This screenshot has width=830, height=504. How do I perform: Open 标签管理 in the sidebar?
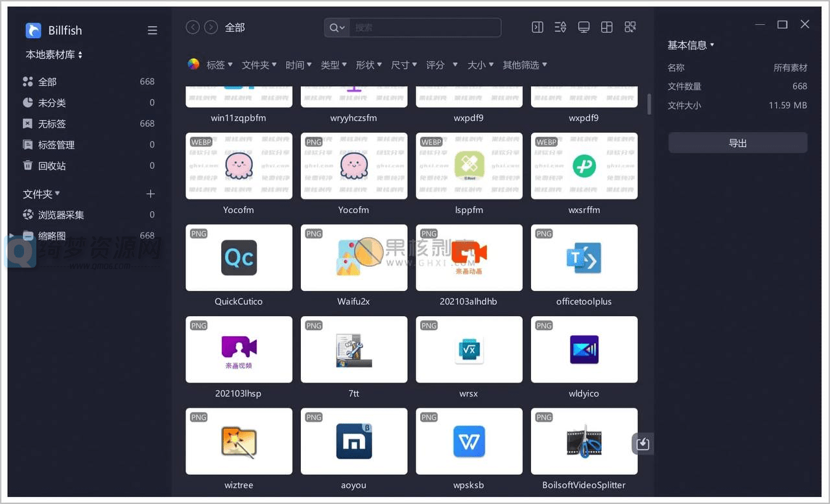(x=89, y=144)
